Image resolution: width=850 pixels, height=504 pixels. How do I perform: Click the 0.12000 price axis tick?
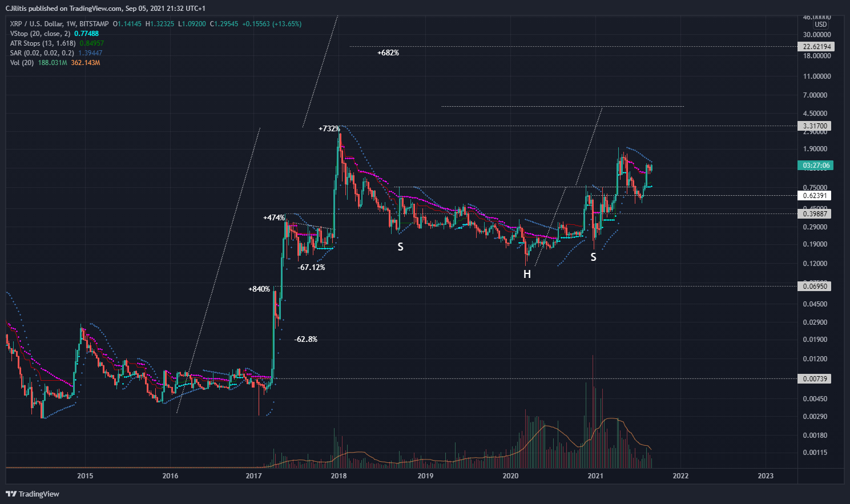click(x=815, y=264)
